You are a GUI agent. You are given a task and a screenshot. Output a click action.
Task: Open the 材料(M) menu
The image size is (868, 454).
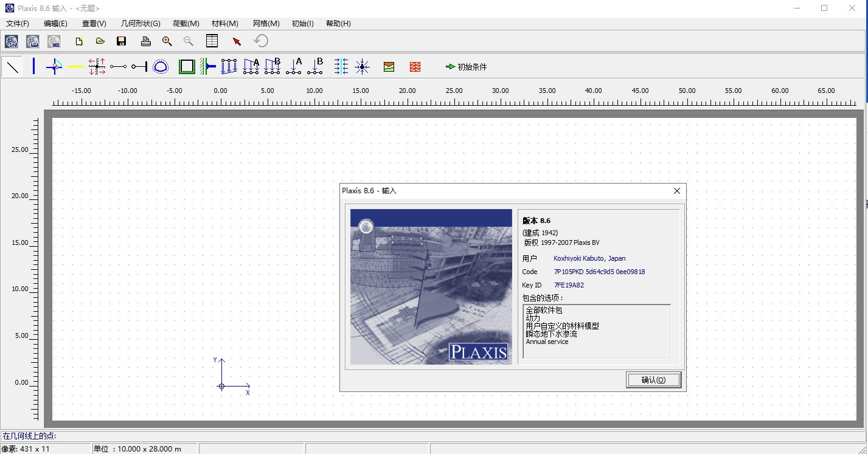(x=224, y=24)
